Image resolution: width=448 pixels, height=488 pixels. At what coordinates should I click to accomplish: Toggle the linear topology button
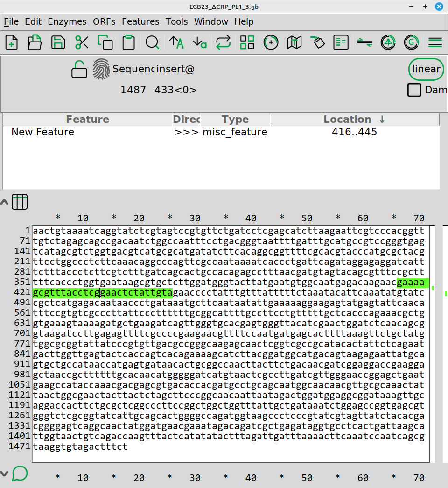coord(426,69)
